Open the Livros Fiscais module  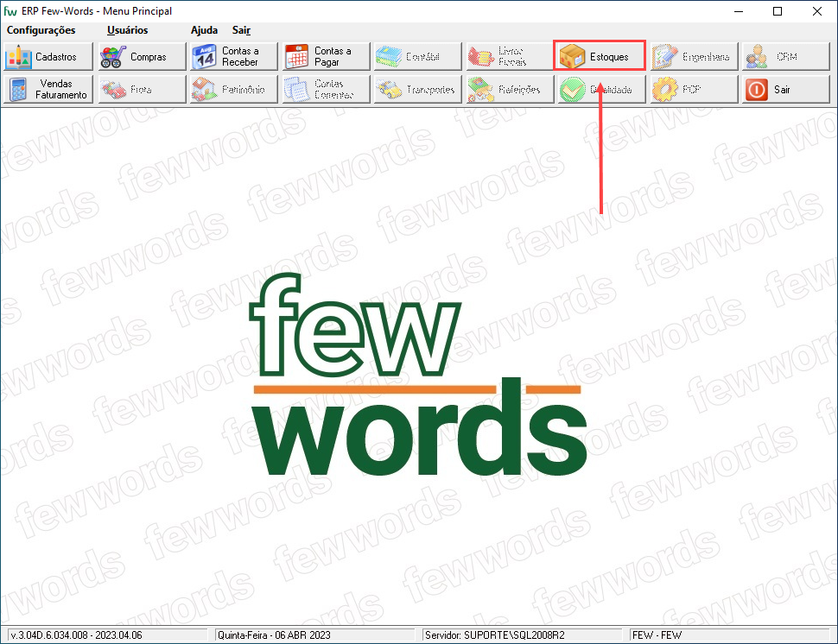(510, 57)
